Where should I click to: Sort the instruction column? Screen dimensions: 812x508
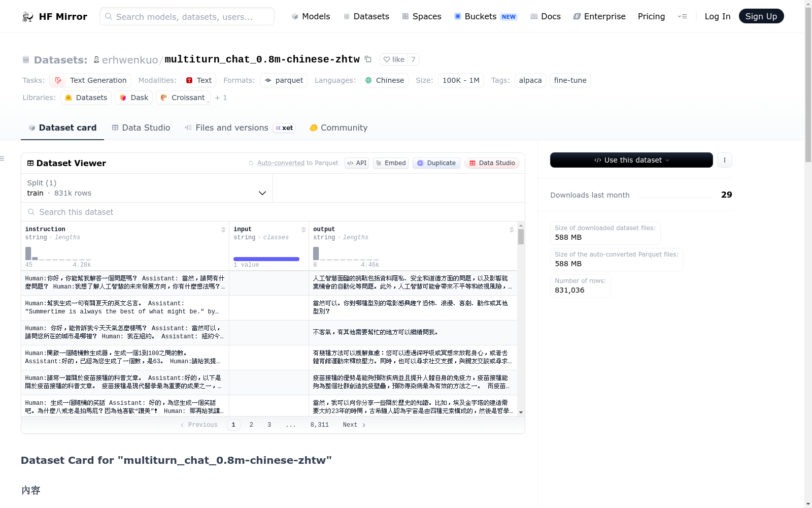pyautogui.click(x=223, y=230)
